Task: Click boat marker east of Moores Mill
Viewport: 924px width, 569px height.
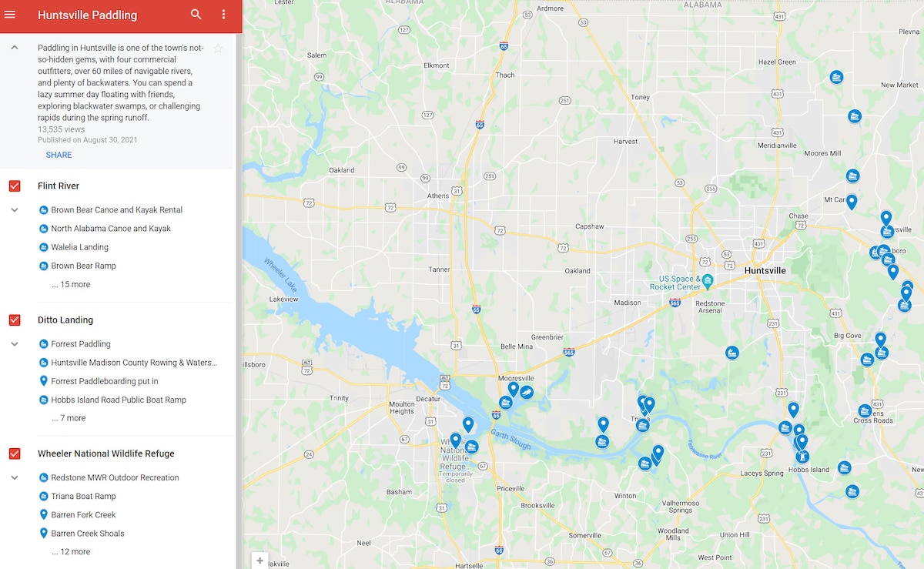Action: click(x=852, y=176)
